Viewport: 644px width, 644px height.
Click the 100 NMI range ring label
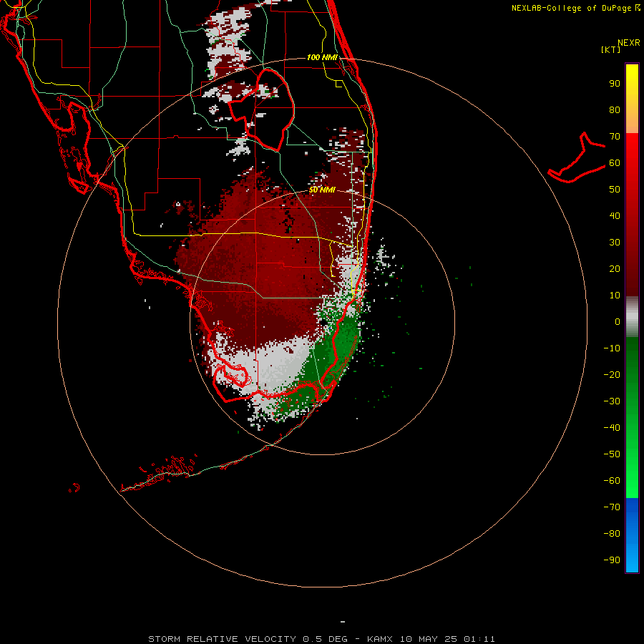pos(322,57)
